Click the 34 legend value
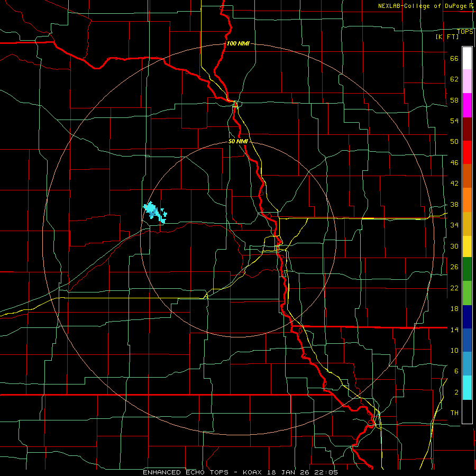The image size is (476, 476). pyautogui.click(x=454, y=225)
